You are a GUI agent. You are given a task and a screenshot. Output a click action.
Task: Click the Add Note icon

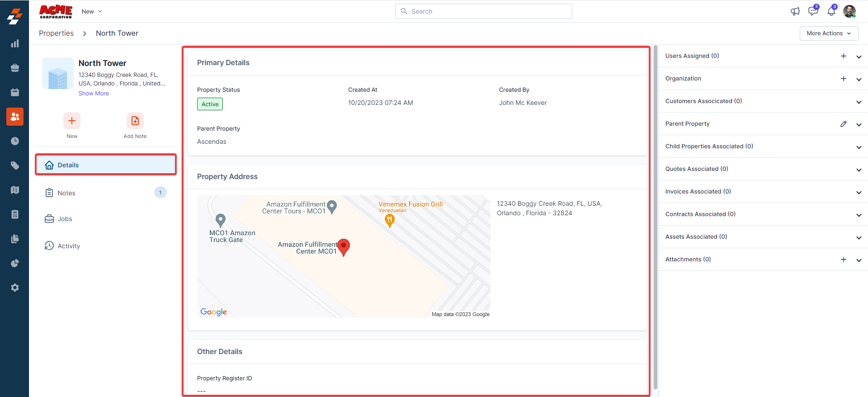tap(135, 121)
